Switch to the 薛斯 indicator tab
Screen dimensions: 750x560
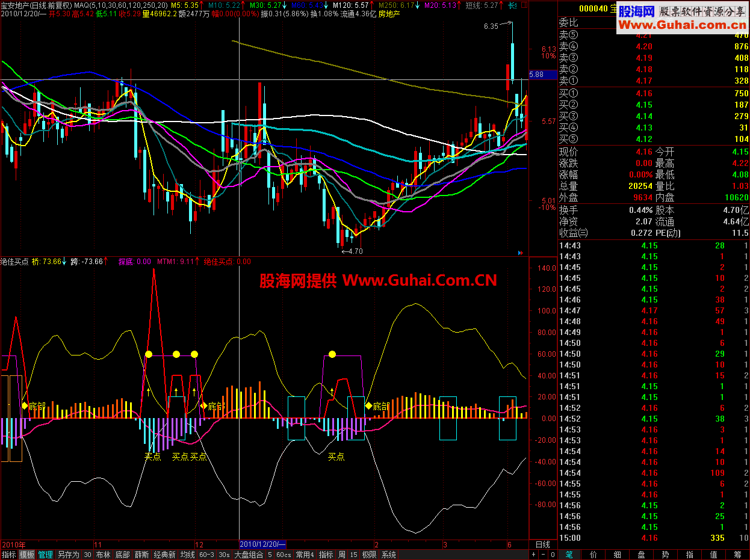pos(141,555)
